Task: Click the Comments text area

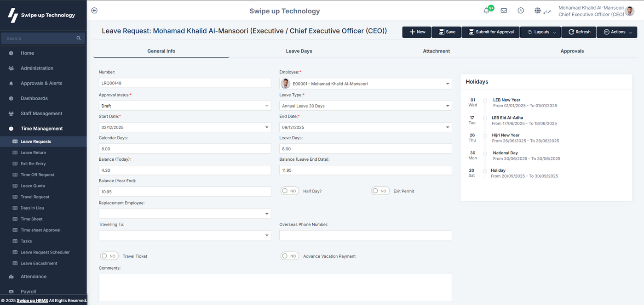Action: coord(275,288)
